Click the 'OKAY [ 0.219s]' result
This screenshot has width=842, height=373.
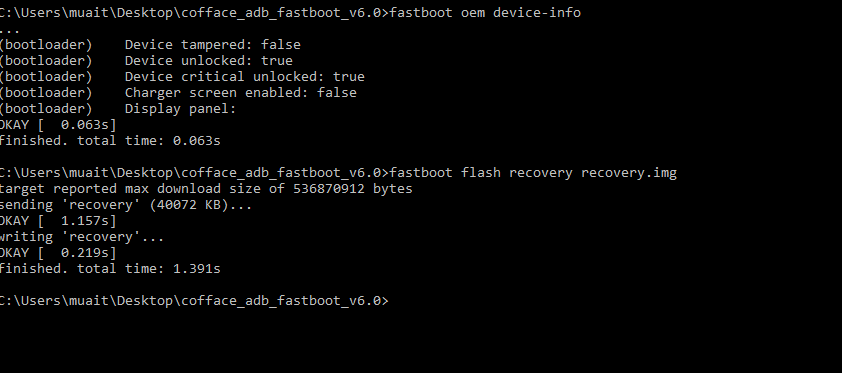coord(58,253)
